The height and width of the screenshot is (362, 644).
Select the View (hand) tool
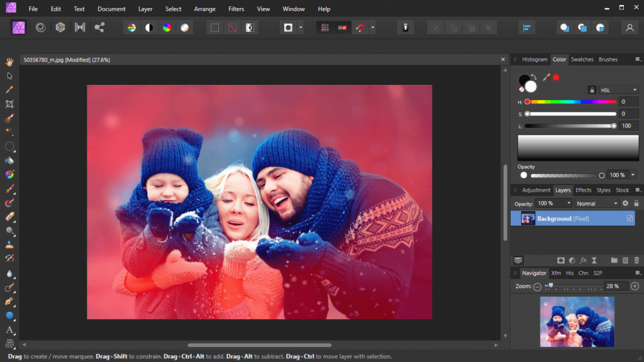(9, 61)
